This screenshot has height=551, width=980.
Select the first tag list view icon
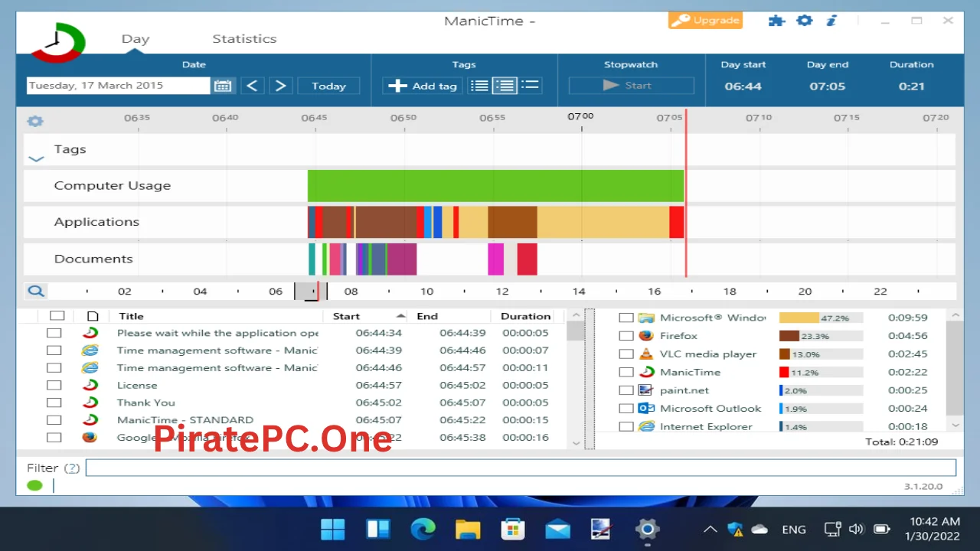[479, 86]
